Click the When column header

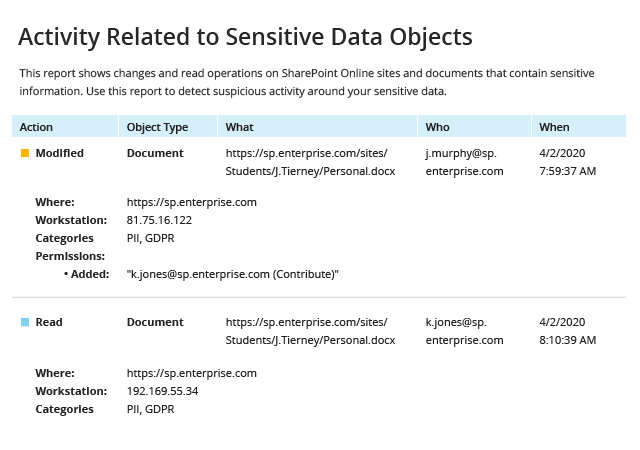[579, 127]
